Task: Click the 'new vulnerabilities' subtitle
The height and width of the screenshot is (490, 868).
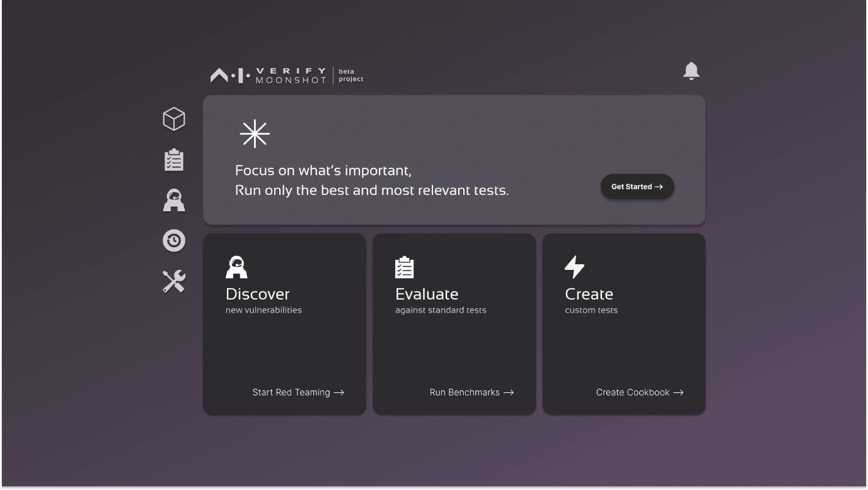Action: 263,310
